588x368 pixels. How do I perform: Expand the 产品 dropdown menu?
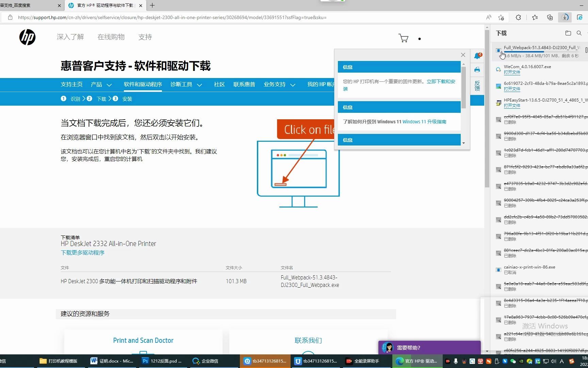click(x=101, y=85)
